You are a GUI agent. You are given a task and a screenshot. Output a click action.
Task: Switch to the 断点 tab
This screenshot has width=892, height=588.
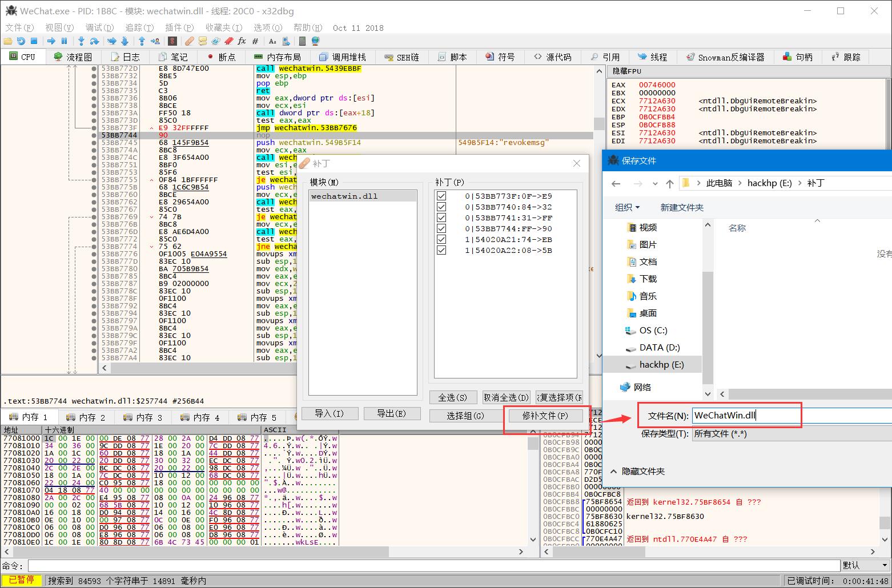[222, 57]
